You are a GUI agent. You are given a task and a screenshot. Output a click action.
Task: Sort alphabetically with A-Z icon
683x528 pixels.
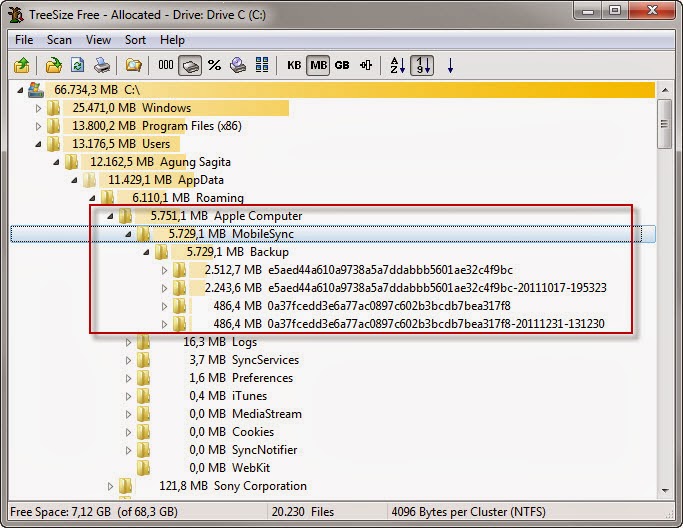tap(398, 65)
